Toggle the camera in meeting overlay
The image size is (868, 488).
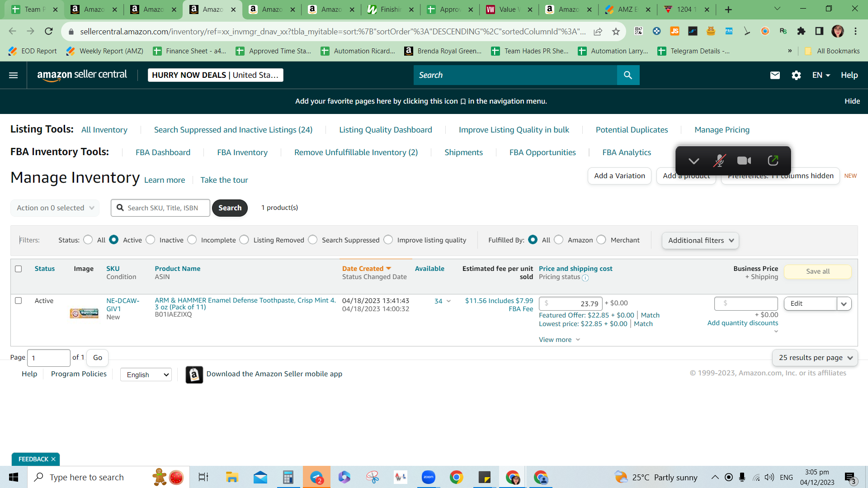click(744, 161)
